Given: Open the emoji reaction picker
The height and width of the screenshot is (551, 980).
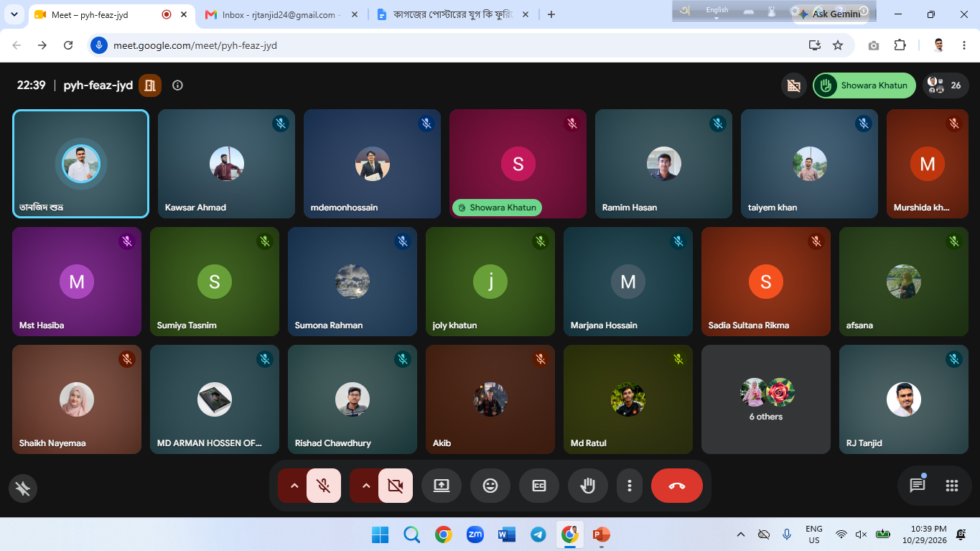Looking at the screenshot, I should [x=490, y=486].
